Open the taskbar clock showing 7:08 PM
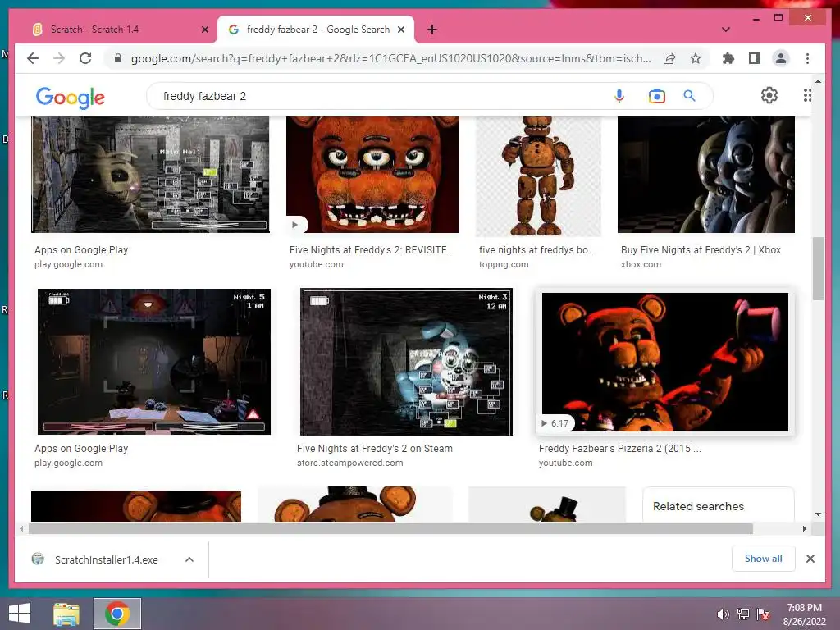The width and height of the screenshot is (840, 630). pyautogui.click(x=805, y=614)
